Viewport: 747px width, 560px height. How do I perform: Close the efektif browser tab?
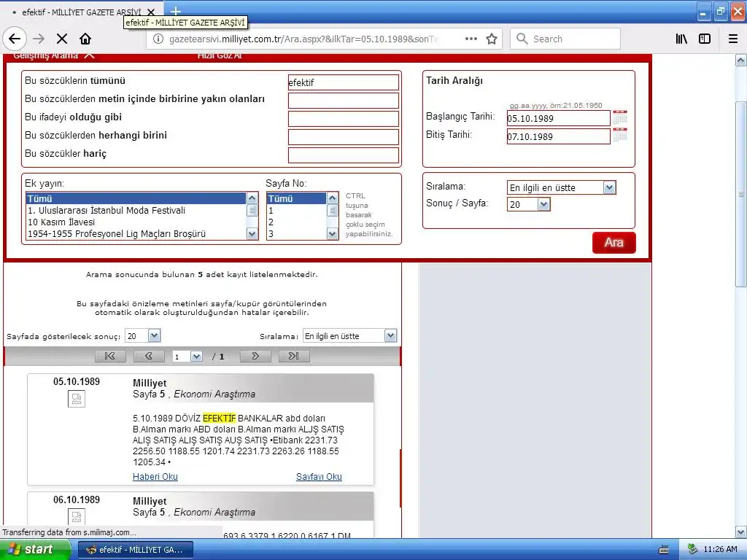pos(151,12)
